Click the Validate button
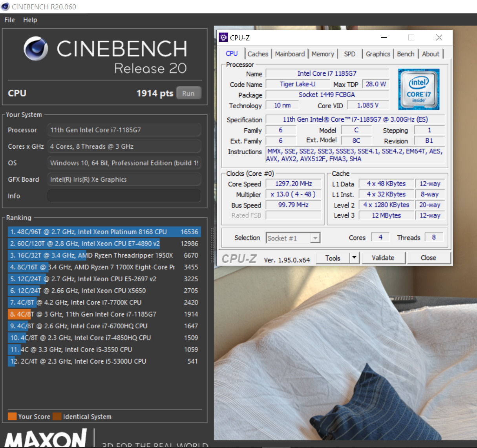This screenshot has width=477, height=448. 383,258
